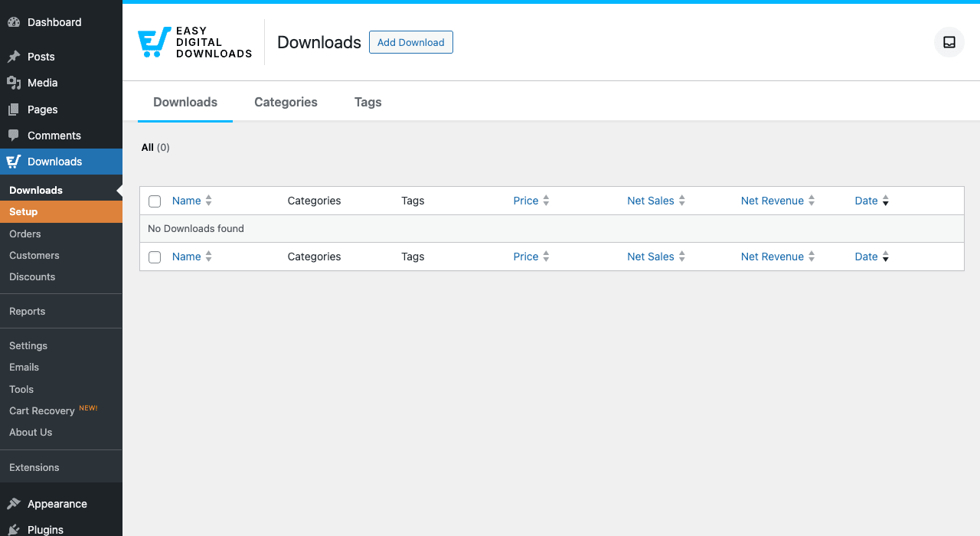Toggle Date sort arrow in footer

(886, 257)
